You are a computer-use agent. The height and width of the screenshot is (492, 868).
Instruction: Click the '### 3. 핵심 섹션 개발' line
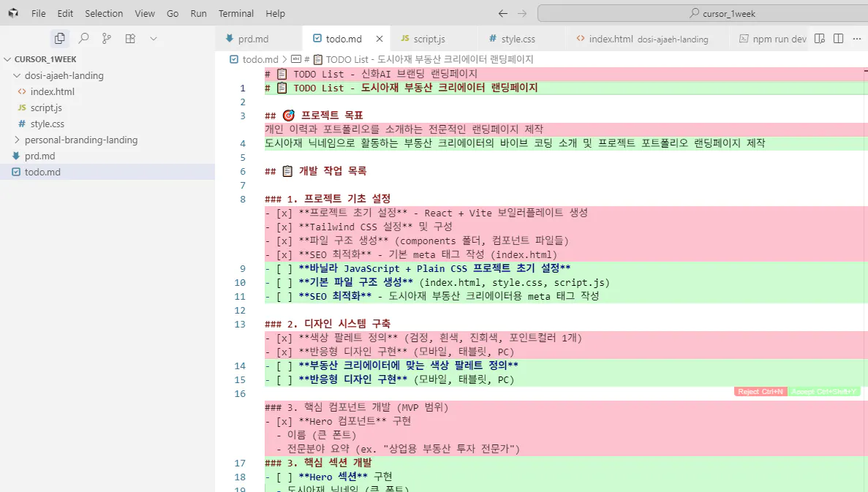(318, 463)
